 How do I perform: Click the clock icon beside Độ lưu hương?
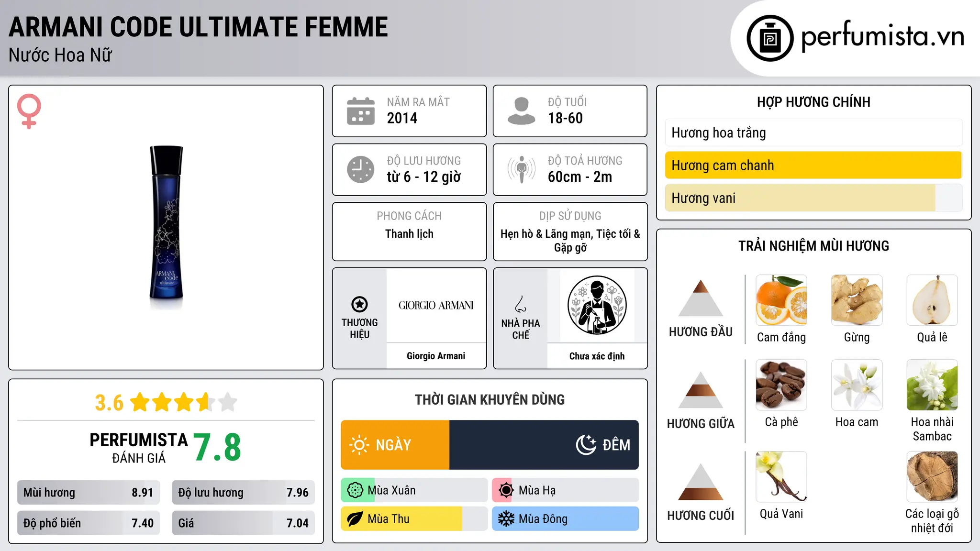click(361, 169)
